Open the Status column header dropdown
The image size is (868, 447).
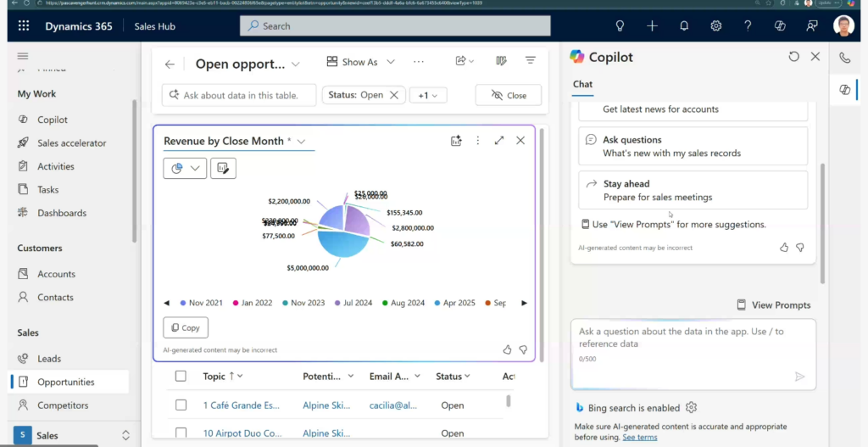pyautogui.click(x=467, y=376)
